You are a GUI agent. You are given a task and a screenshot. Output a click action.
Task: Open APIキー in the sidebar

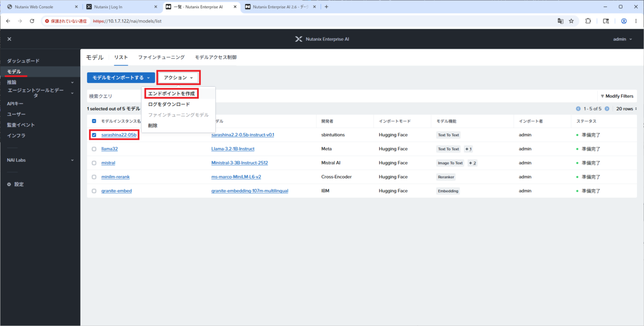pyautogui.click(x=15, y=104)
